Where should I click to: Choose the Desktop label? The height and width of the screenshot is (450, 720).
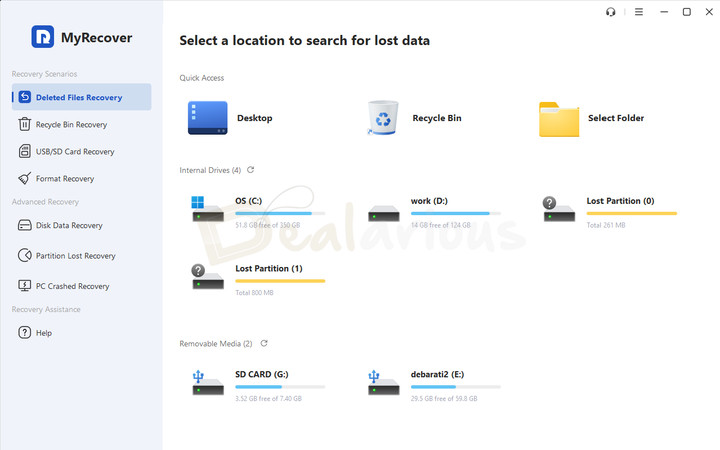pos(254,118)
